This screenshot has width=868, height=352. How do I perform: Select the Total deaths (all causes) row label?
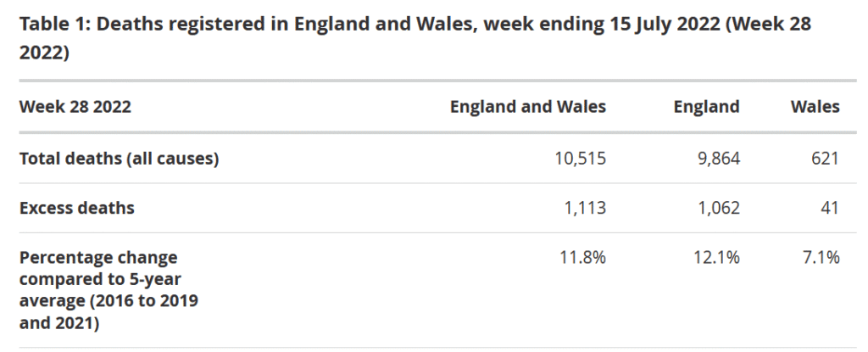[x=119, y=159]
